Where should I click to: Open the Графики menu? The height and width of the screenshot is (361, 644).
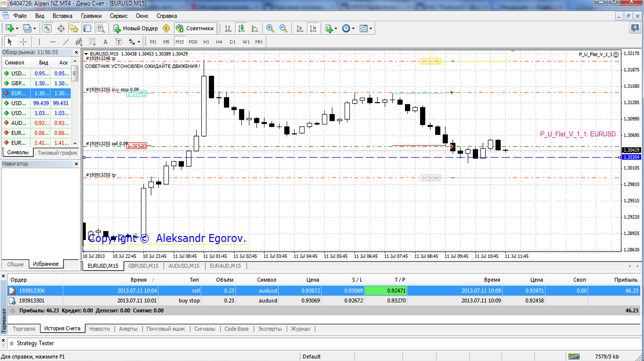point(91,16)
